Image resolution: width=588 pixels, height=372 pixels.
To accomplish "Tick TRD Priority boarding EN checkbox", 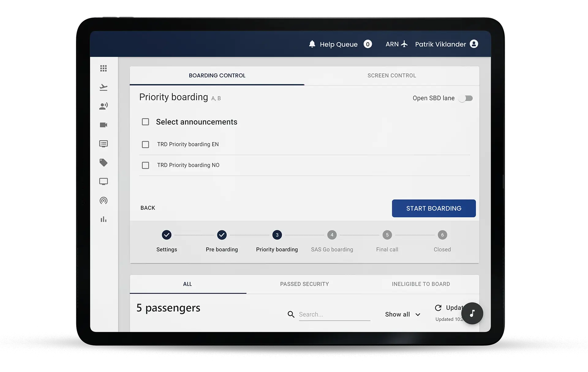I will 145,145.
